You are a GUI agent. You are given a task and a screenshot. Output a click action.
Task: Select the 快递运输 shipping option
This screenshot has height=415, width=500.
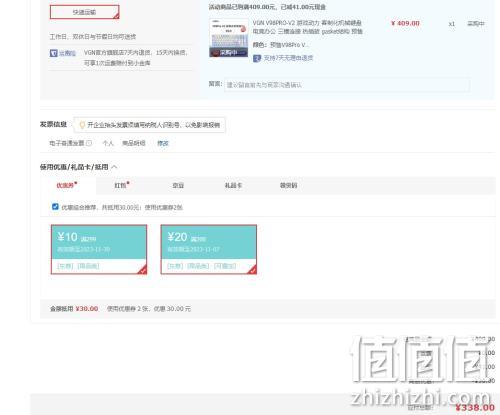[84, 12]
